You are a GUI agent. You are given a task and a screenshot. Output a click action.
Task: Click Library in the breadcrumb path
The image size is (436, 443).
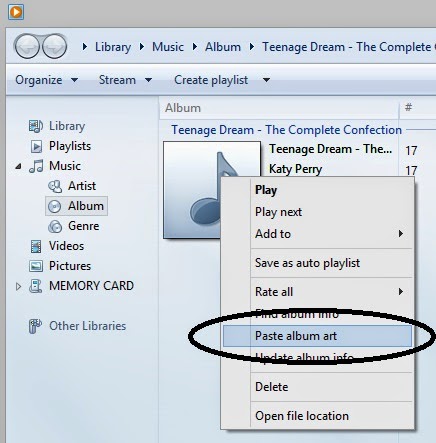pyautogui.click(x=113, y=47)
